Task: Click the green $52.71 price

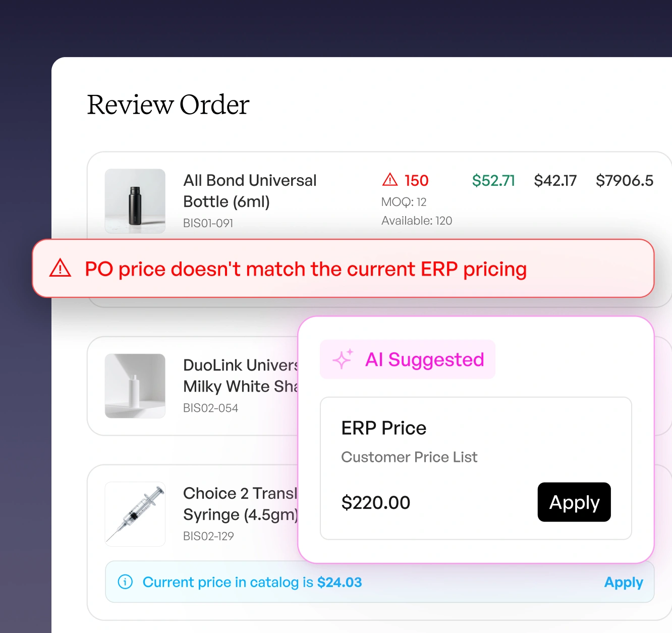Action: [493, 180]
